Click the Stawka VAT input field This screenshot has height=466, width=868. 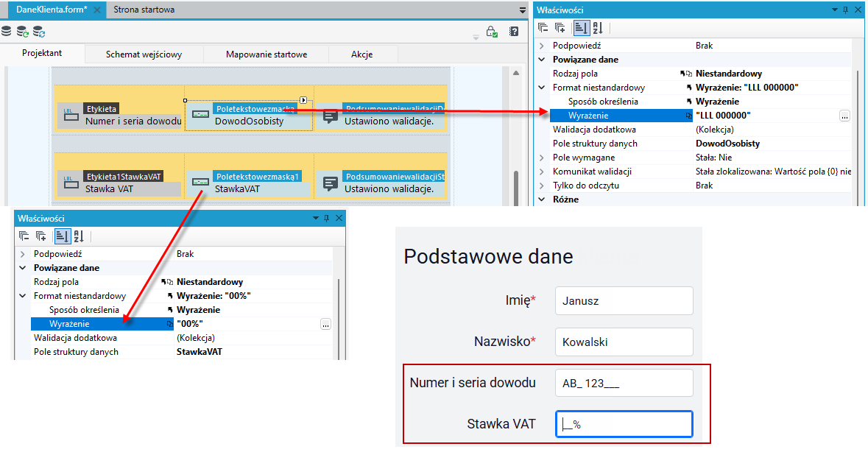click(624, 424)
